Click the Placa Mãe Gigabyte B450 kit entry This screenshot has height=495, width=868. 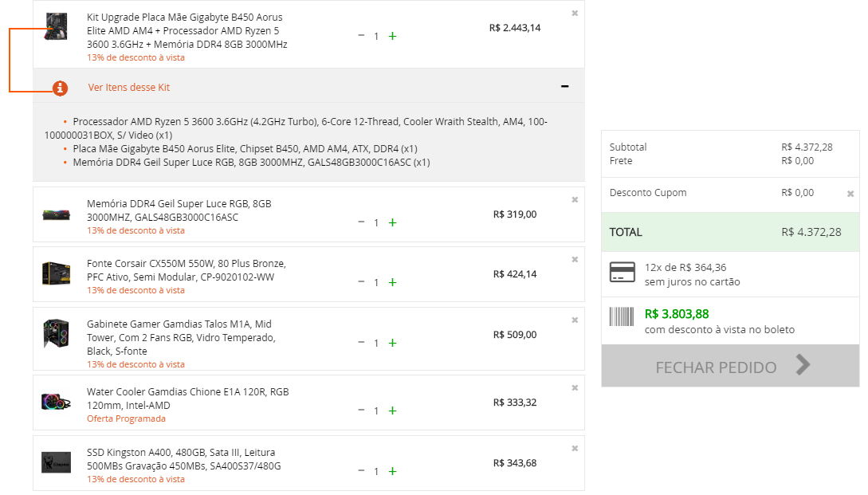tap(245, 149)
